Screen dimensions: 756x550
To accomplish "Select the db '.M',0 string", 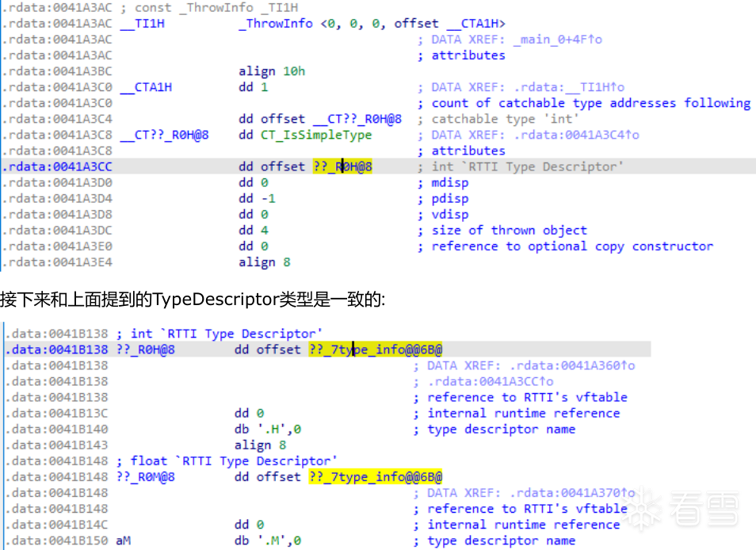I will (268, 540).
